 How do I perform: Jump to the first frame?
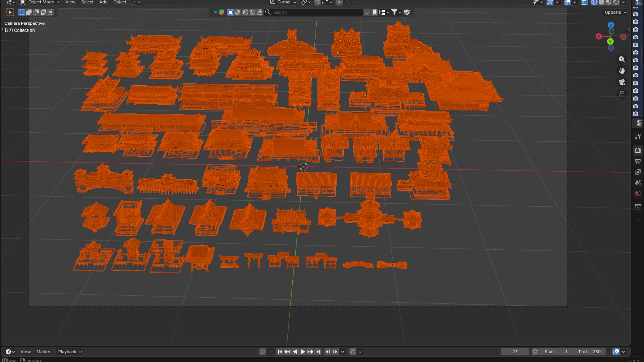pyautogui.click(x=280, y=352)
